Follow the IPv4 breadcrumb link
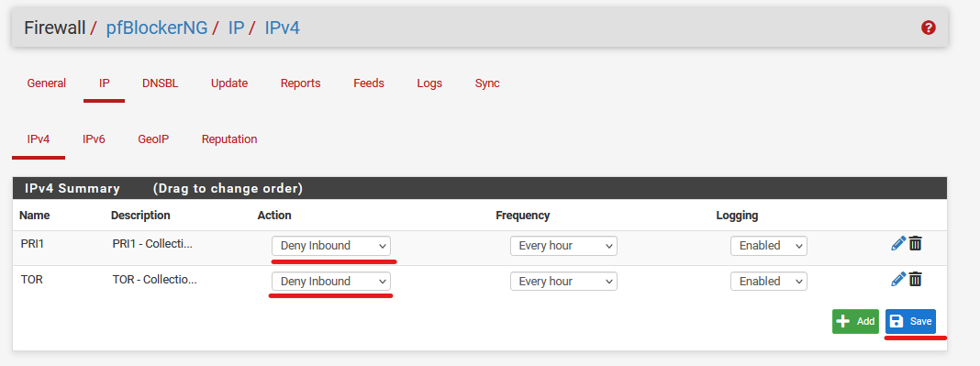This screenshot has height=366, width=980. [282, 28]
